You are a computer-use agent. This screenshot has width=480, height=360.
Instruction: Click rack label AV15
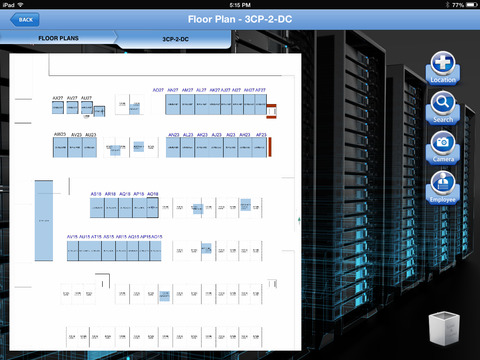72,237
